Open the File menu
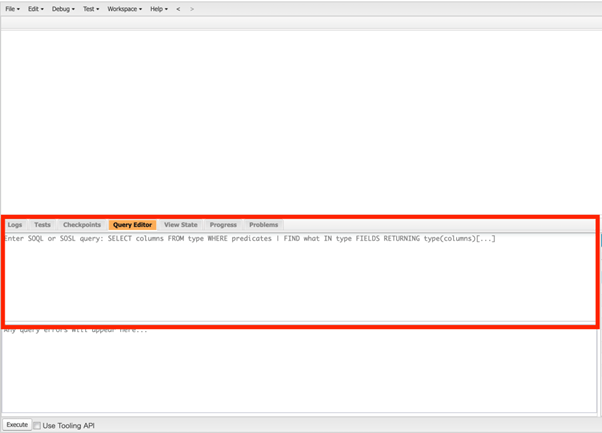 [12, 9]
